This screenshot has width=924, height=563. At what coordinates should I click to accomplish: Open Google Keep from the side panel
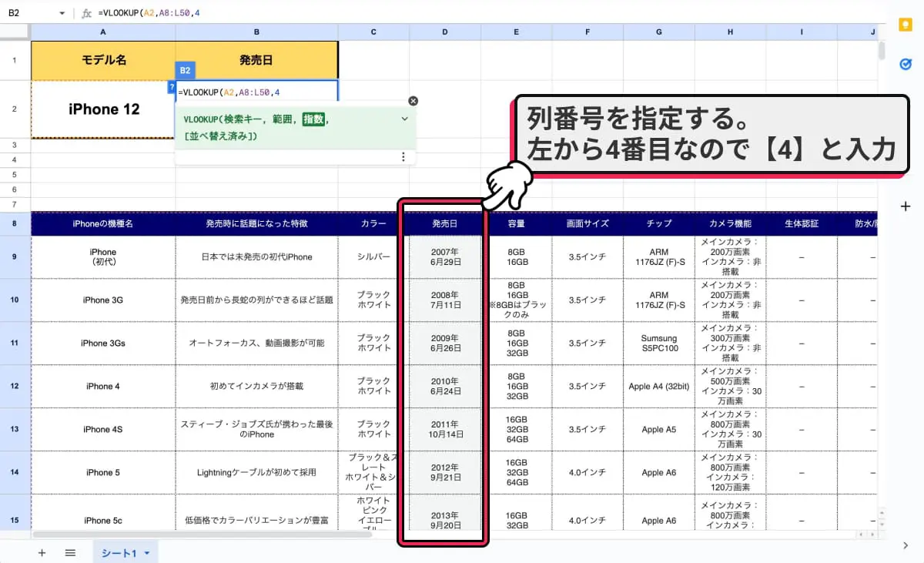pyautogui.click(x=905, y=25)
